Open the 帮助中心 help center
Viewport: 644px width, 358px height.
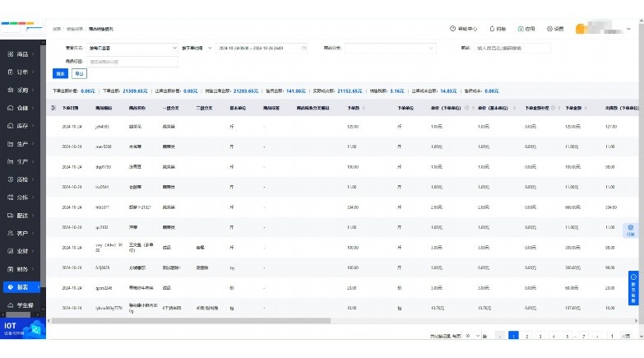pyautogui.click(x=463, y=29)
